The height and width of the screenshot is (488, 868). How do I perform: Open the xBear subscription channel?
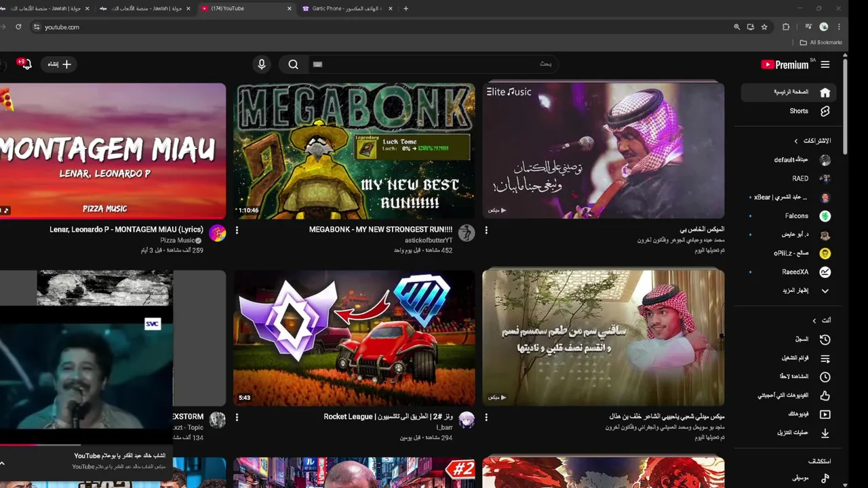click(788, 197)
